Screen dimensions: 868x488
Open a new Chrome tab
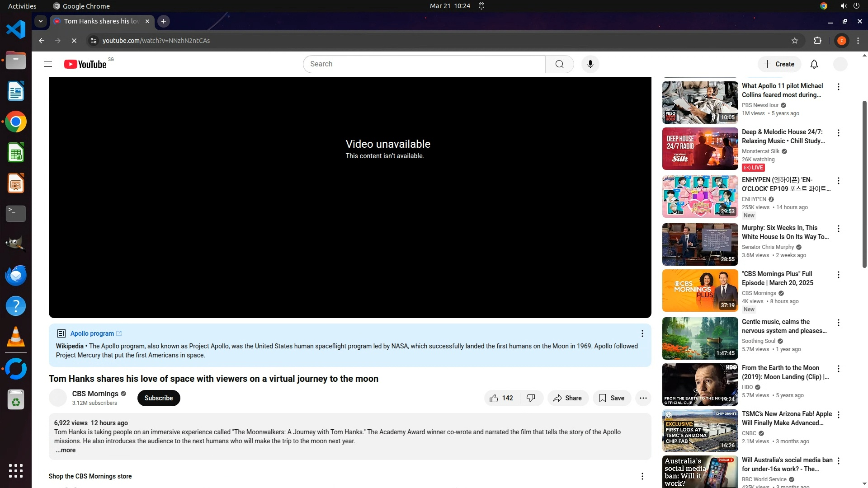pyautogui.click(x=164, y=21)
